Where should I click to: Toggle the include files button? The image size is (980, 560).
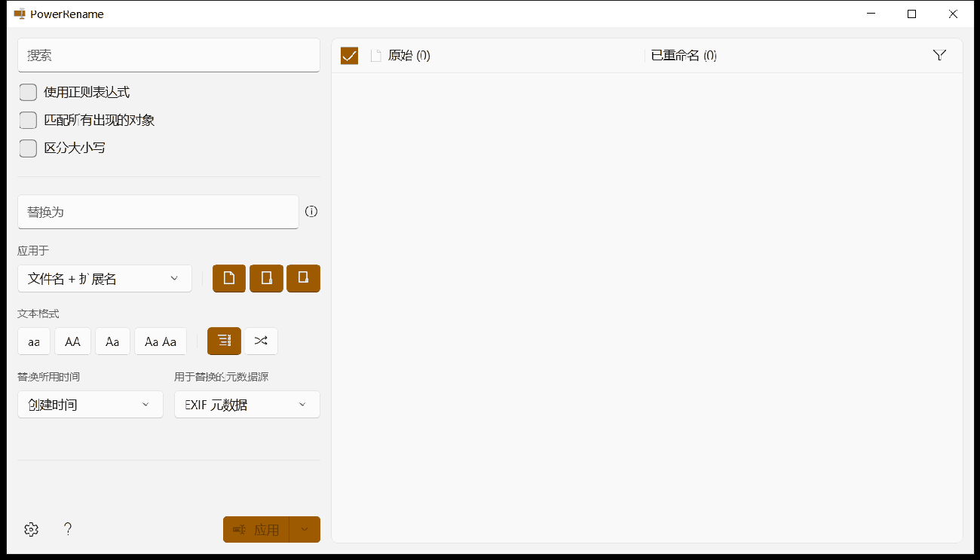tap(229, 278)
